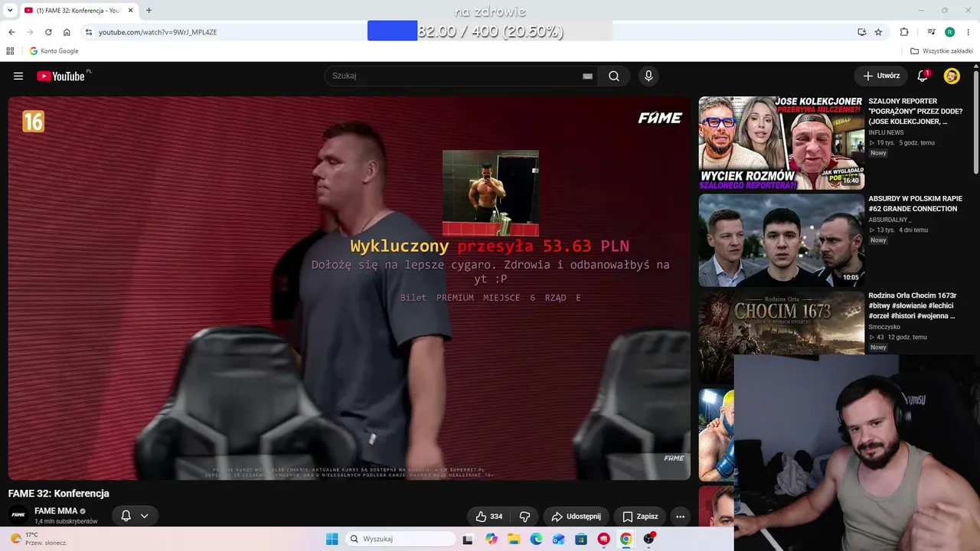Open the Jose Kolekcjoner video thumbnail
Viewport: 980px width, 551px height.
[781, 143]
